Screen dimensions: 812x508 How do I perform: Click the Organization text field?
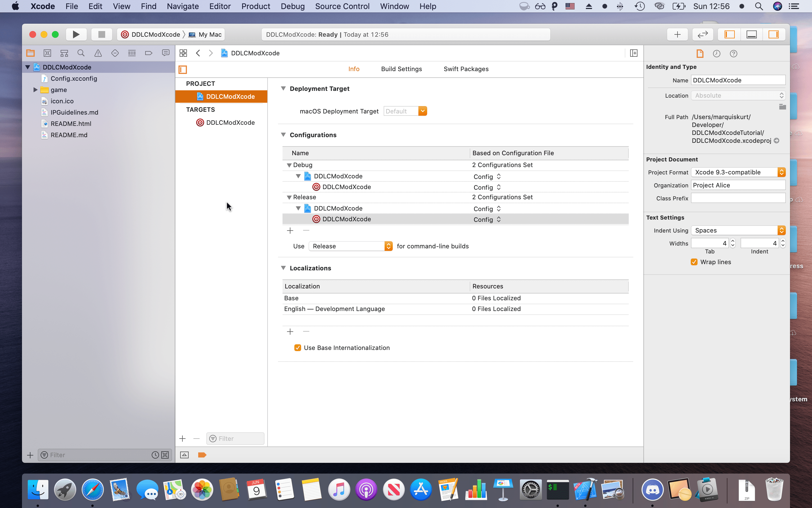coord(738,185)
